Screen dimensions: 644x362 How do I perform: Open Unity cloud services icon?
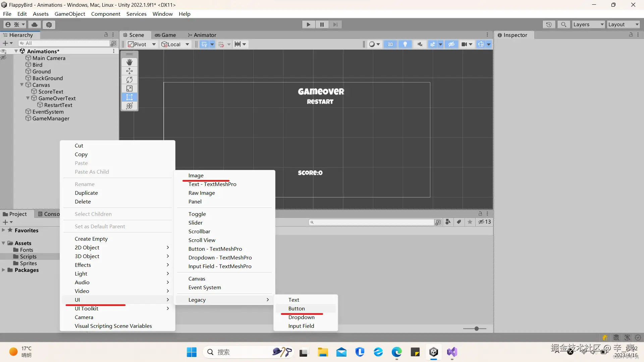click(x=34, y=24)
